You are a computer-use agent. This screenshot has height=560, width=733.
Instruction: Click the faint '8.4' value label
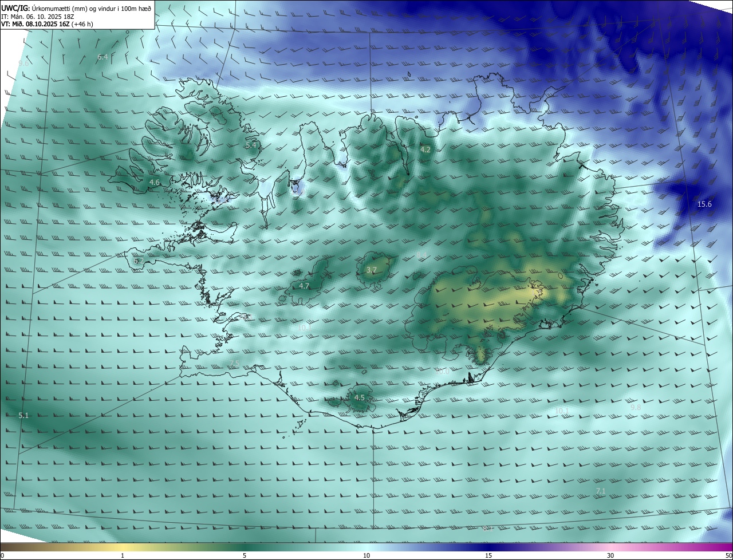click(421, 254)
